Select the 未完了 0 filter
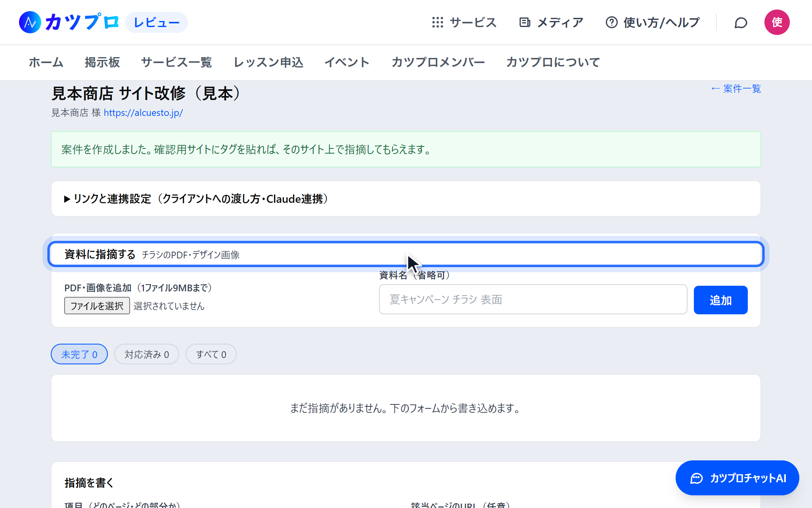Image resolution: width=812 pixels, height=508 pixels. (79, 354)
